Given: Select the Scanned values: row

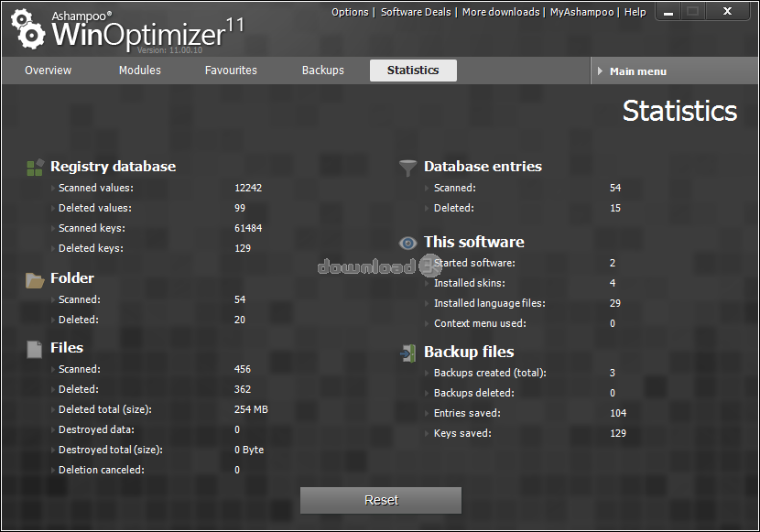Looking at the screenshot, I should 157,188.
